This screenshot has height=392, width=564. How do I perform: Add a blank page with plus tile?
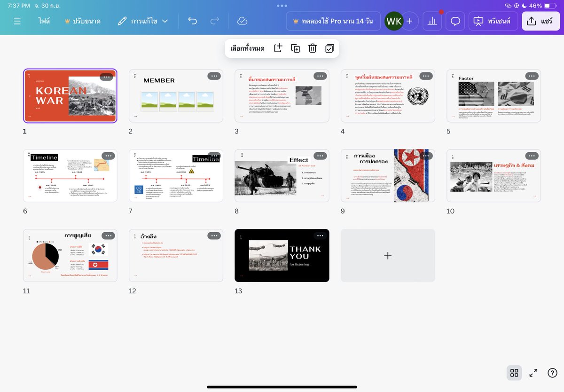(x=388, y=256)
